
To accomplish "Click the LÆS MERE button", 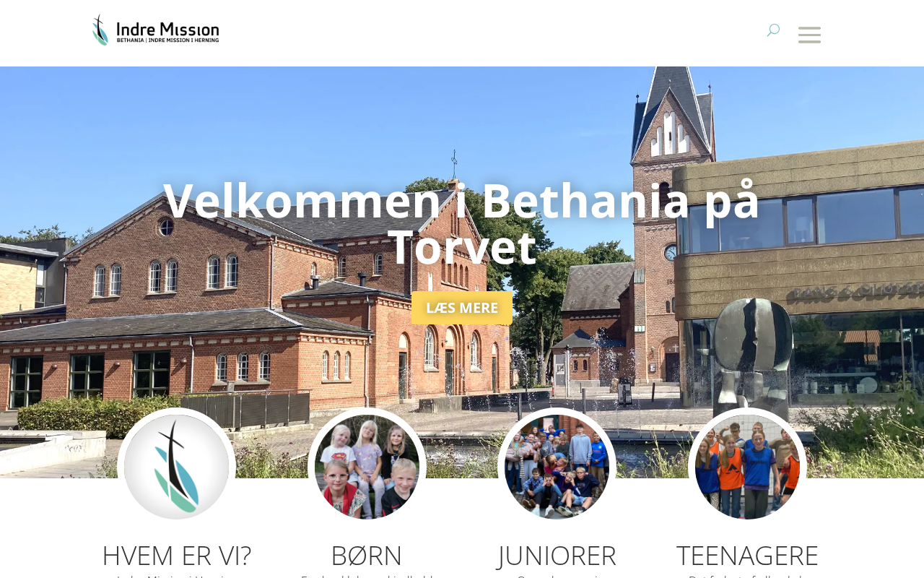I will [x=462, y=308].
